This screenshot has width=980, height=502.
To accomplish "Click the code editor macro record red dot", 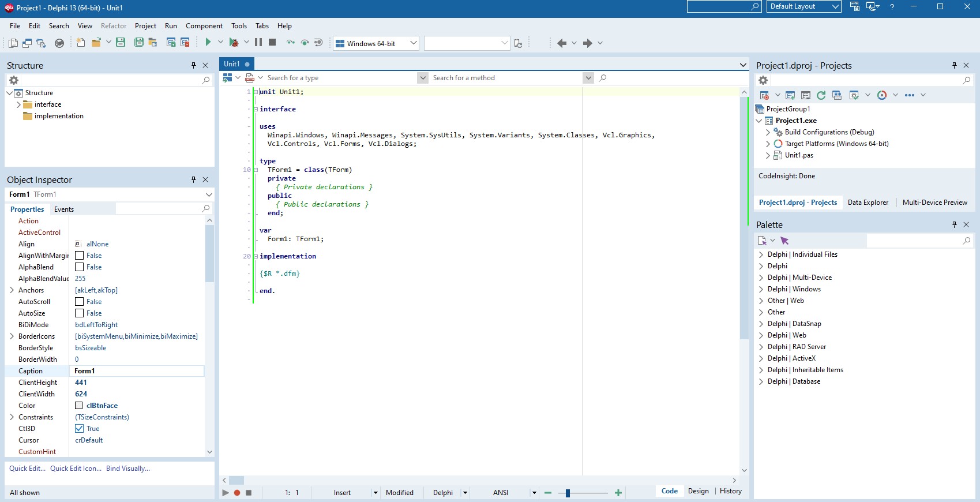I will (237, 493).
